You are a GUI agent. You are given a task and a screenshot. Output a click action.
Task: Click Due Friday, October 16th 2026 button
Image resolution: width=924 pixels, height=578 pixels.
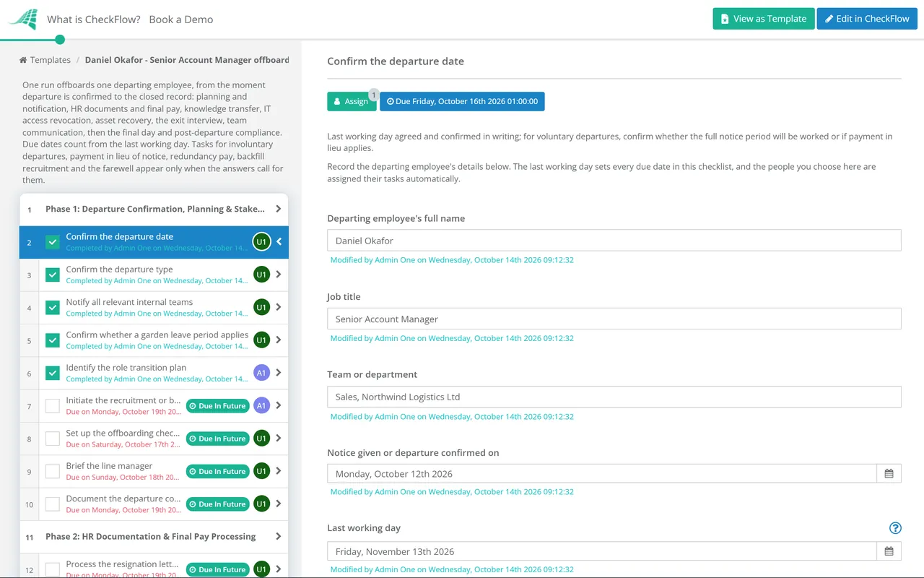click(462, 102)
